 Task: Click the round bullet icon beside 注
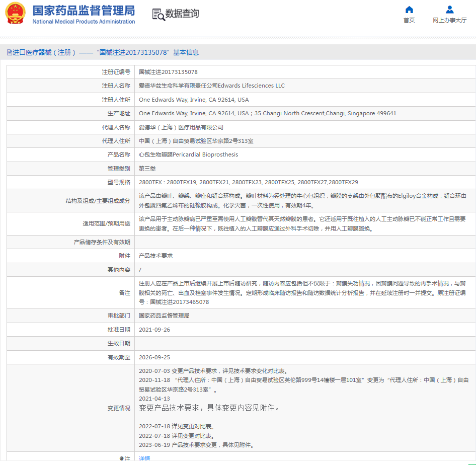121,458
